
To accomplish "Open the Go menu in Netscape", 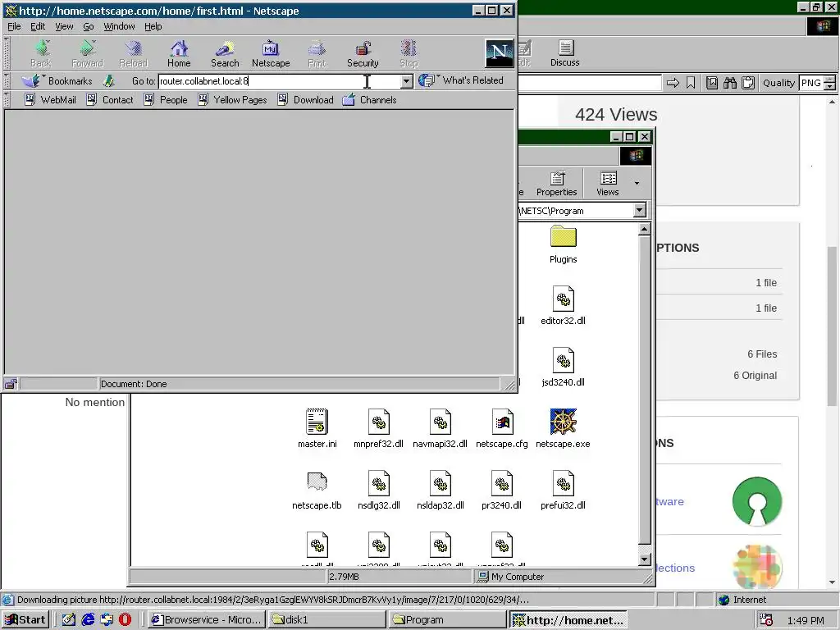I will click(89, 26).
